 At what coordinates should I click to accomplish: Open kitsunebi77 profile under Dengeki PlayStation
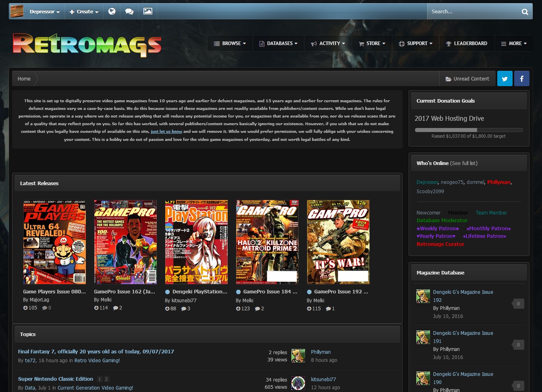[184, 301]
